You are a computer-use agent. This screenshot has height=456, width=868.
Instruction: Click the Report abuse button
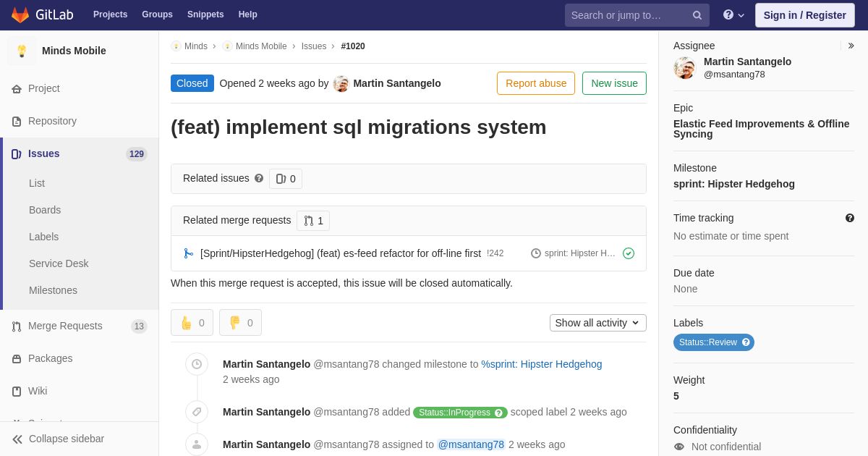point(536,83)
